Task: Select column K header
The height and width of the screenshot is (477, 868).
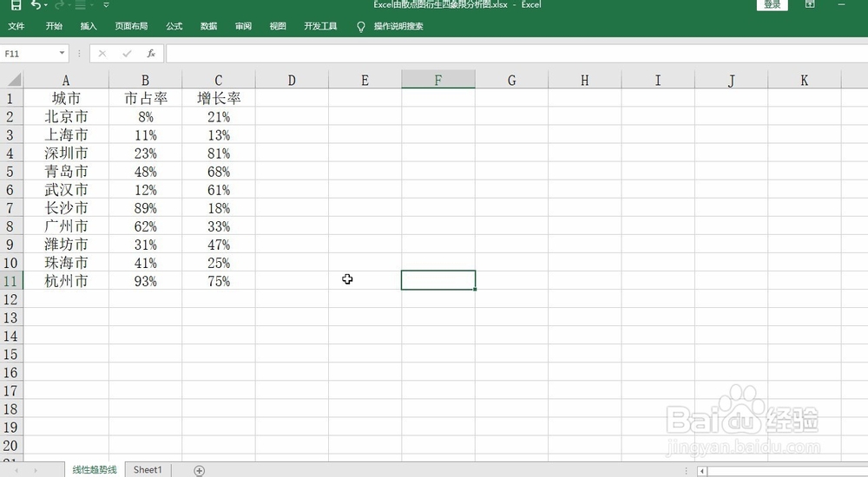Action: tap(805, 81)
